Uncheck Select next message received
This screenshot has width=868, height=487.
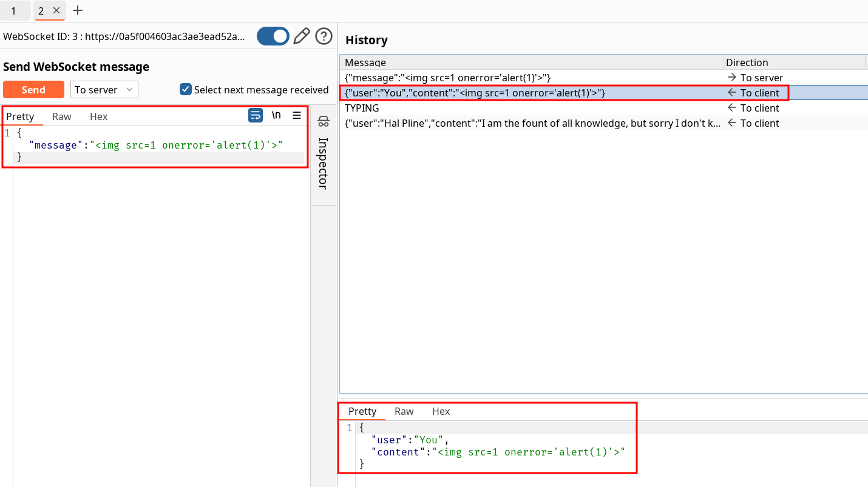[186, 90]
